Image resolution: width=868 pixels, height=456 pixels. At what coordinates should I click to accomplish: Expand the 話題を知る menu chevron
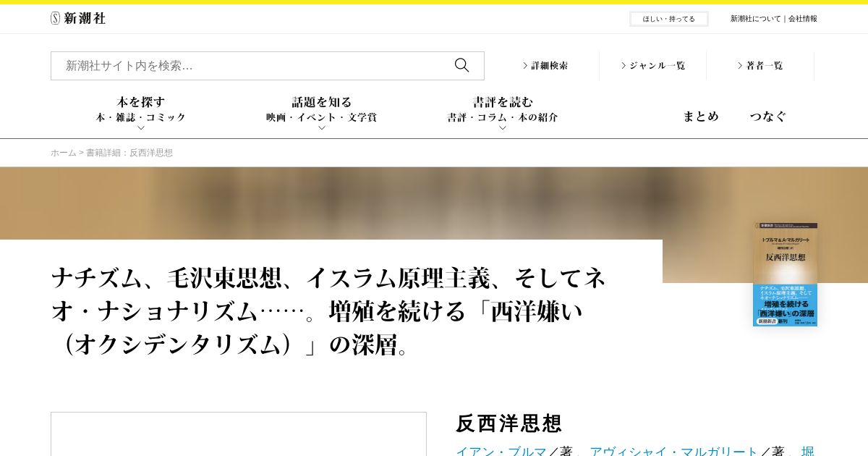pyautogui.click(x=322, y=128)
